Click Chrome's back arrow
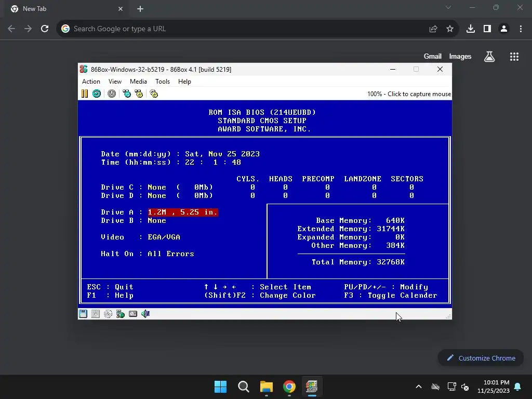 click(11, 29)
